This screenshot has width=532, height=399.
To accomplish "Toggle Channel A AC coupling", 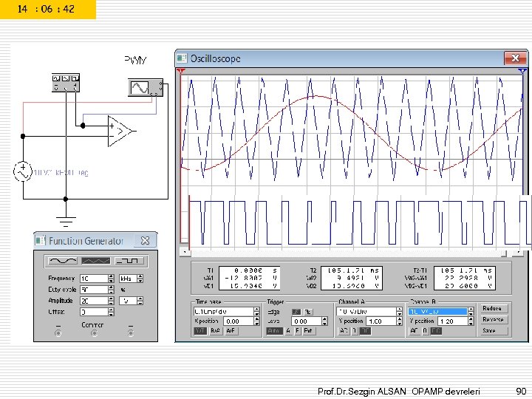I will pyautogui.click(x=344, y=332).
